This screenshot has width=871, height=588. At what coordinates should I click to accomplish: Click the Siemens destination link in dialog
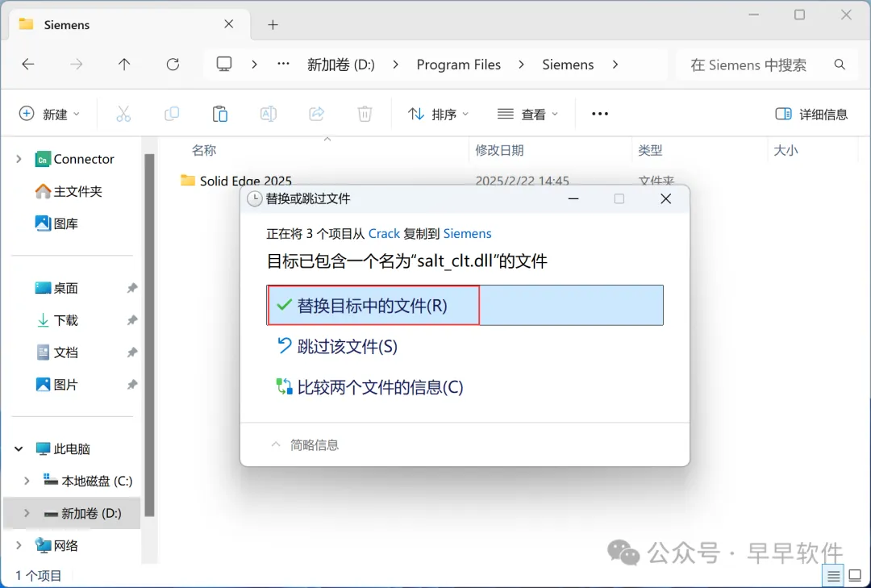pos(467,233)
